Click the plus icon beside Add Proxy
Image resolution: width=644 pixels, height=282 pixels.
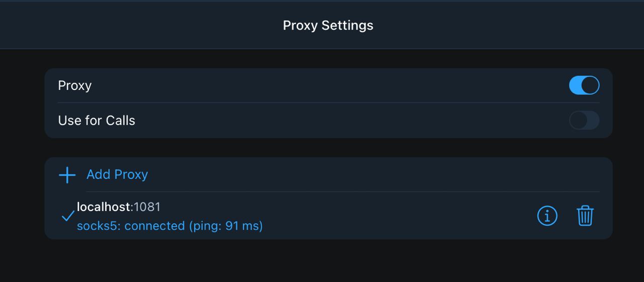tap(67, 175)
